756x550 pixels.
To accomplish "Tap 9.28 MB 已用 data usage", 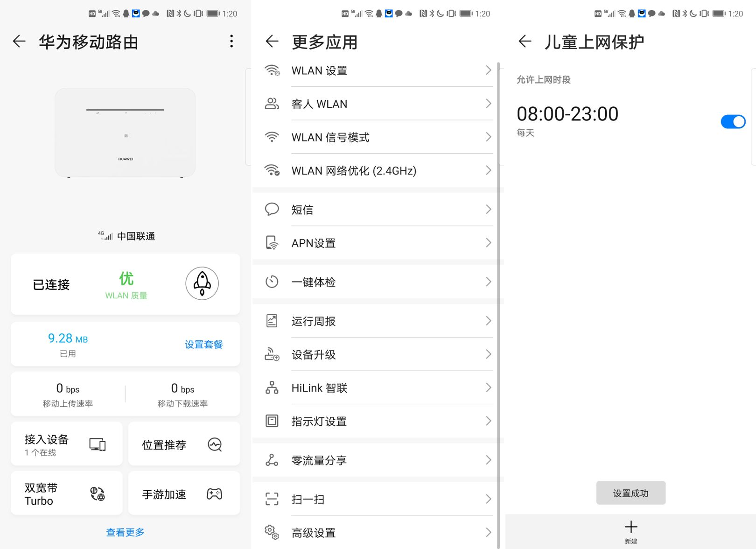I will click(68, 345).
